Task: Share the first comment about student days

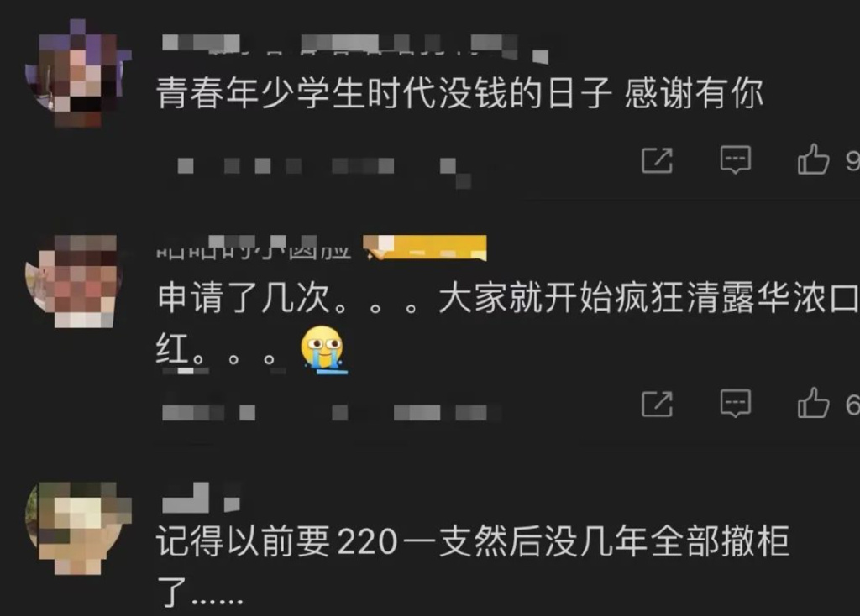Action: [x=657, y=160]
